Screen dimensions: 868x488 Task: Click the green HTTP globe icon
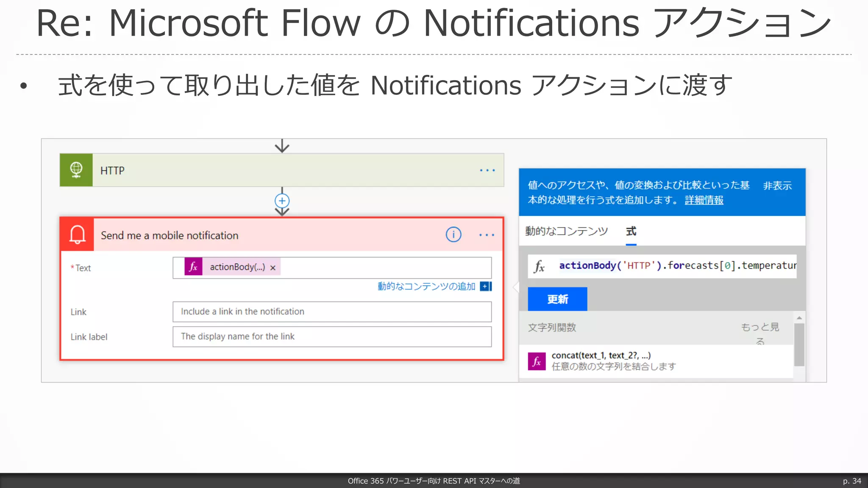pyautogui.click(x=76, y=170)
